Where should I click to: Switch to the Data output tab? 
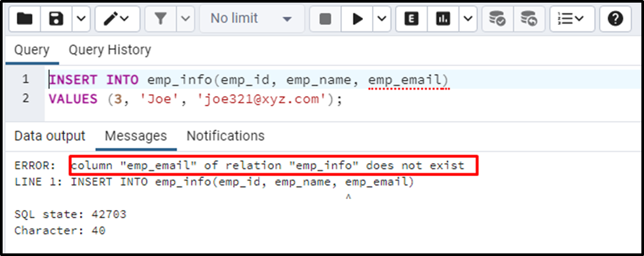click(50, 136)
